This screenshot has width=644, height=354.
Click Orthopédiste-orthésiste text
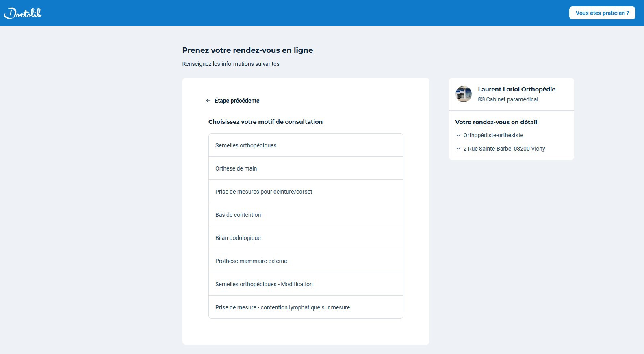coord(493,135)
